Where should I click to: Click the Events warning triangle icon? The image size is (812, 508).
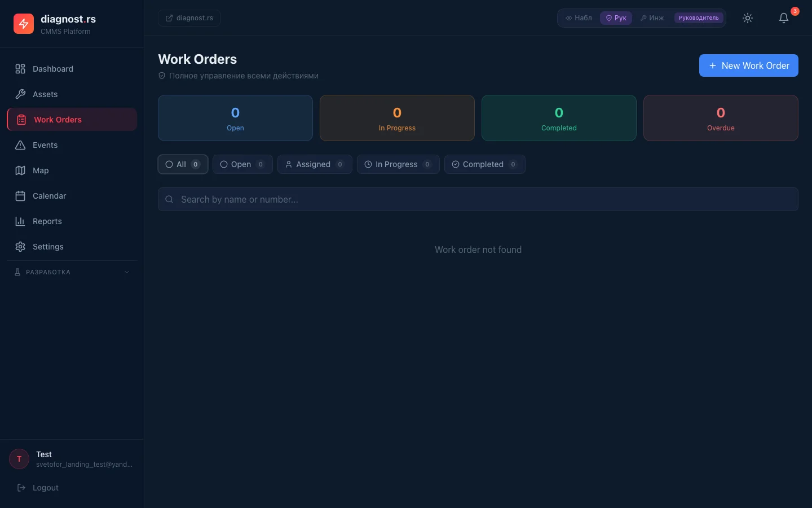click(x=20, y=145)
